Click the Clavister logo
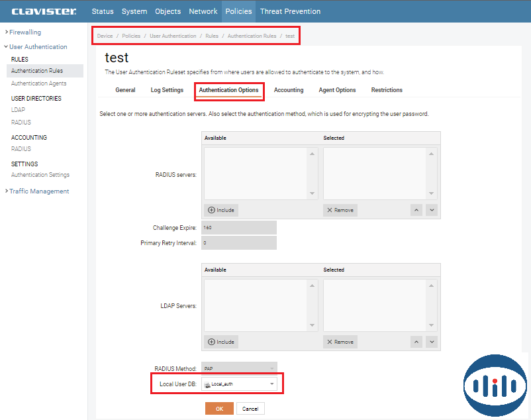The width and height of the screenshot is (531, 420). click(44, 11)
